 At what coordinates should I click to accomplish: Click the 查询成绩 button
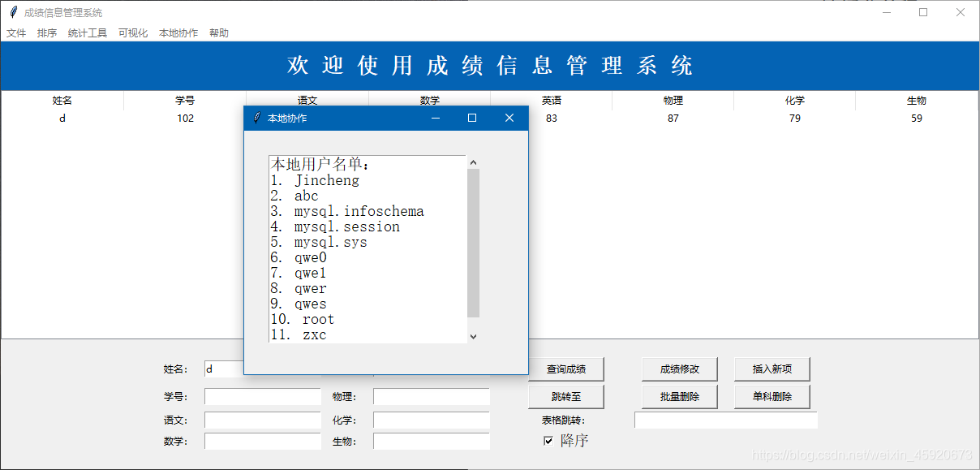565,369
